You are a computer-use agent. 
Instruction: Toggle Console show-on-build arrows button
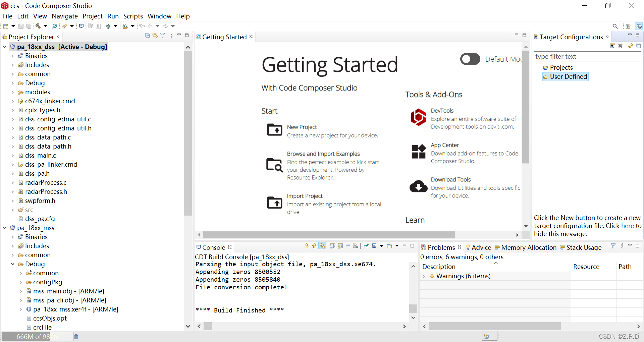[322, 246]
